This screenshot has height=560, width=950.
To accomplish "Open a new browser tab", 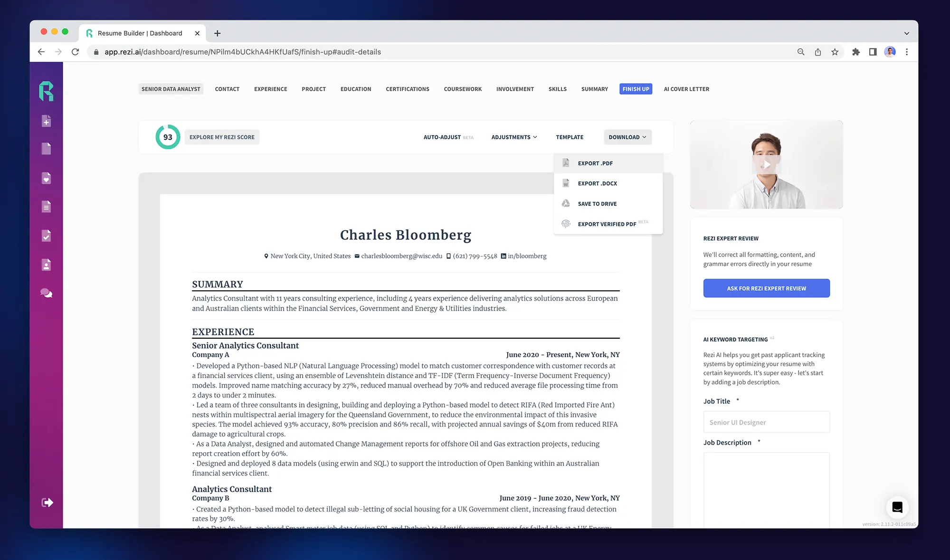I will point(218,33).
